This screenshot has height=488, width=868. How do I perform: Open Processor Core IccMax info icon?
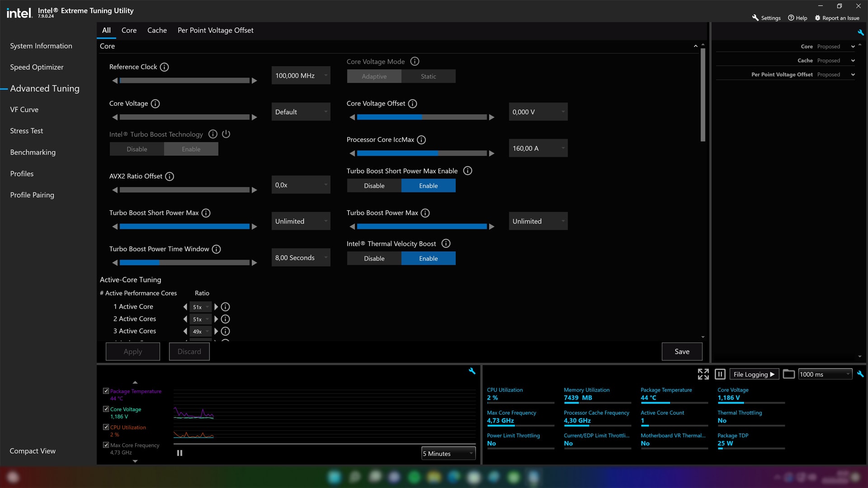click(x=421, y=140)
